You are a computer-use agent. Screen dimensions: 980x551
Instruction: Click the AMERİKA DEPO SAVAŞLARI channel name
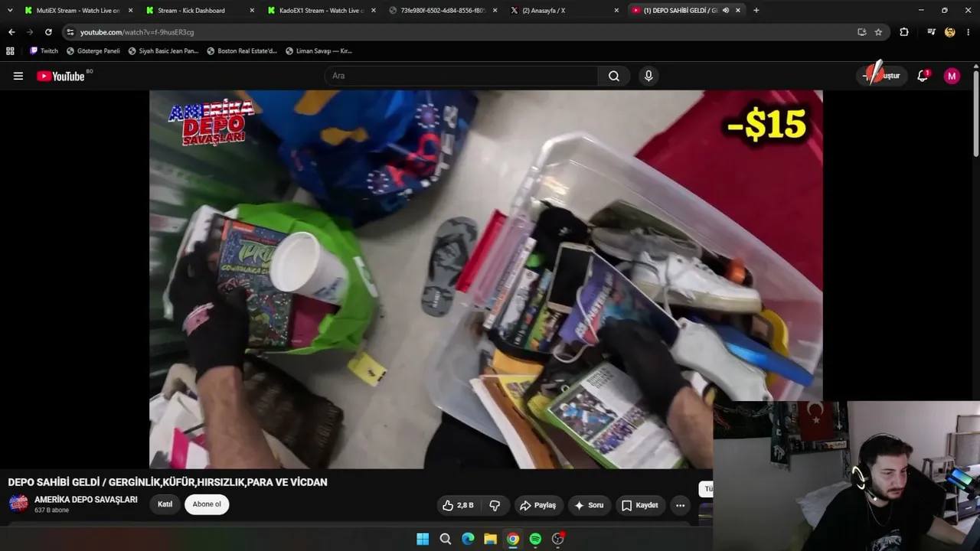[x=86, y=500]
